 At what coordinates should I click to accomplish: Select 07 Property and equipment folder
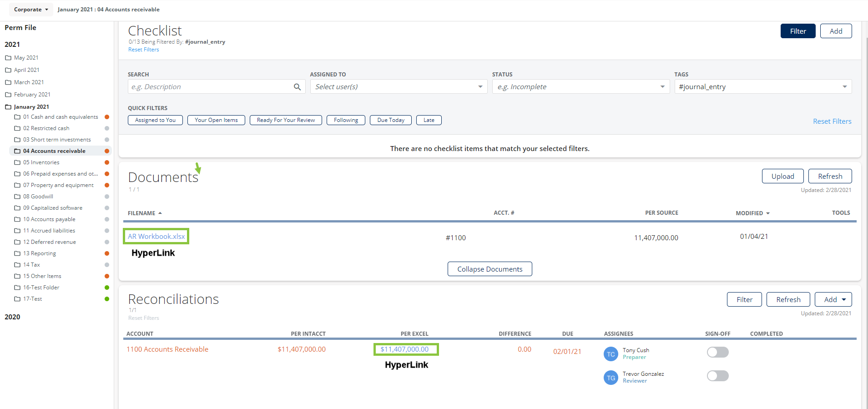(58, 185)
